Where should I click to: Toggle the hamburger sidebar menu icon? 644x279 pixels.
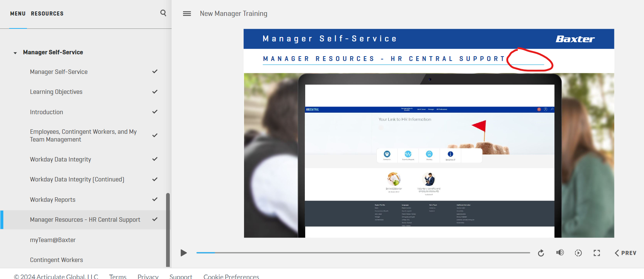(x=187, y=14)
